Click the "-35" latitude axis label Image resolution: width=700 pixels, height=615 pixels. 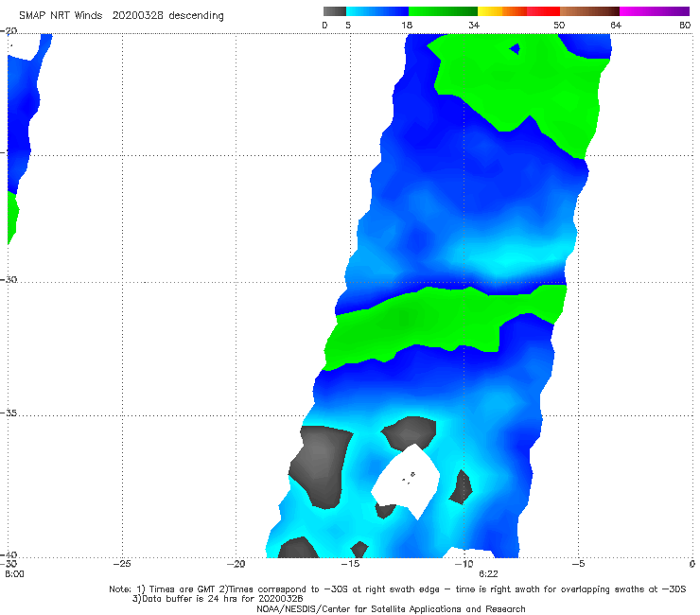[x=9, y=413]
